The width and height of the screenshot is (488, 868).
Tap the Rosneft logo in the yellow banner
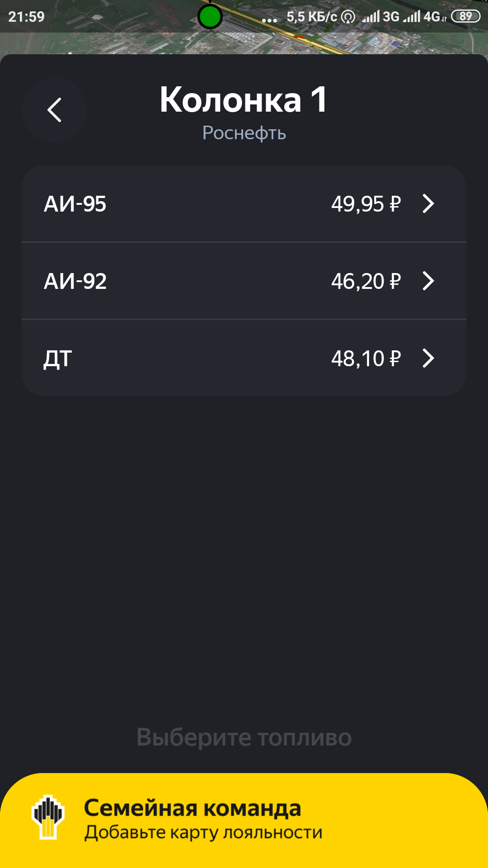(48, 817)
